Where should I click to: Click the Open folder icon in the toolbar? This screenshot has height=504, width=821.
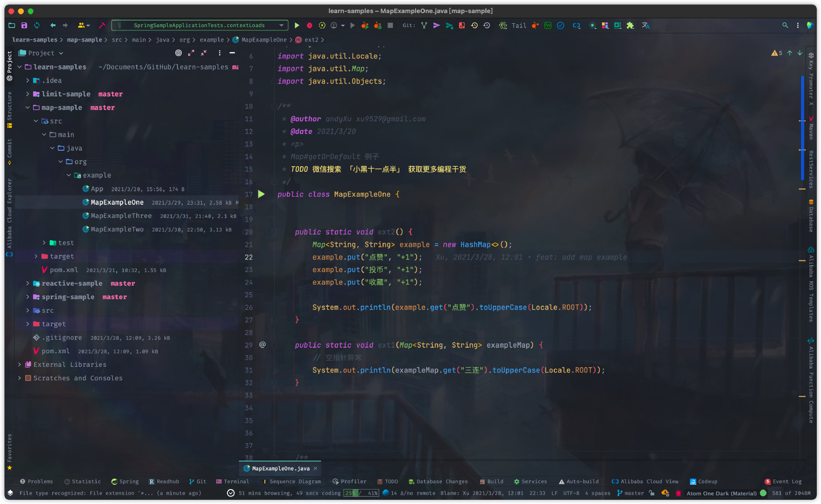click(12, 25)
